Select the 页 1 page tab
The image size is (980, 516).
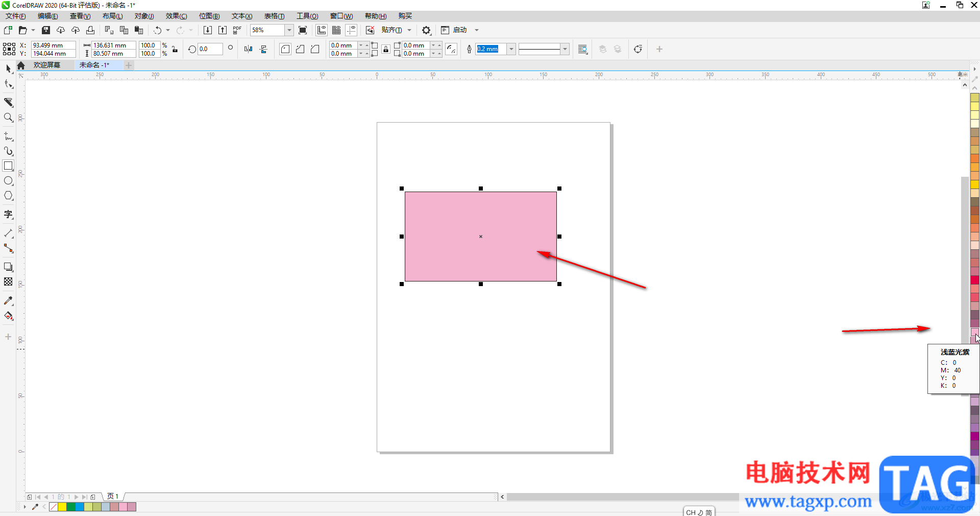(113, 497)
